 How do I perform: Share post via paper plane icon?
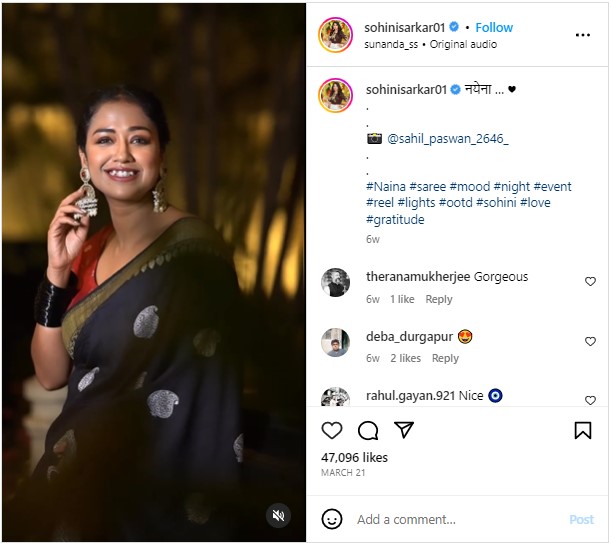(x=404, y=430)
